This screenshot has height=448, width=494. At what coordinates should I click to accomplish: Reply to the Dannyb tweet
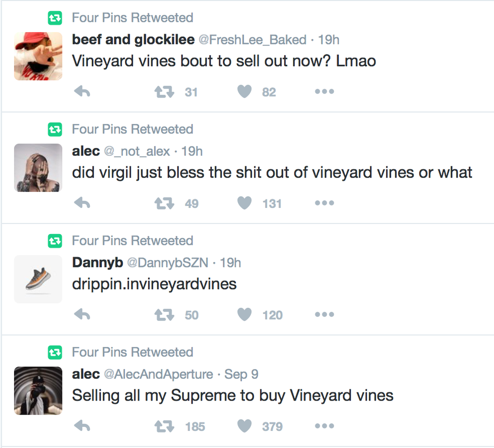[82, 315]
